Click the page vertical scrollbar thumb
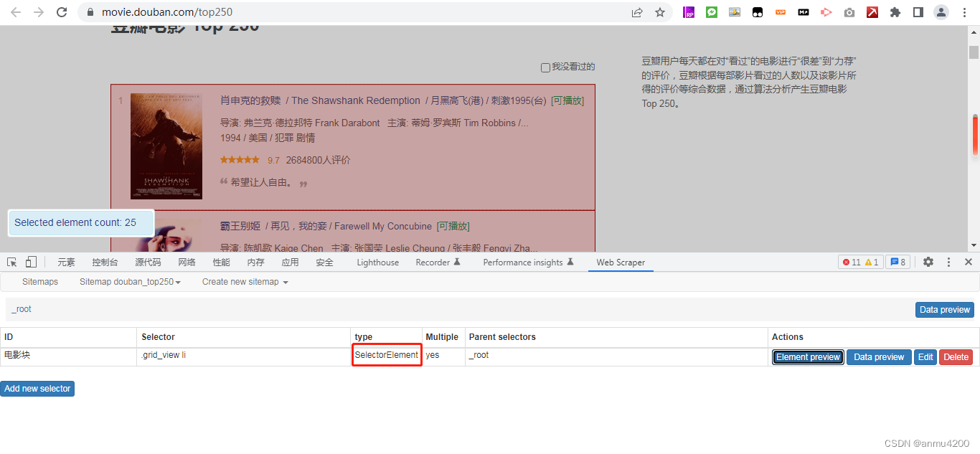 (x=974, y=52)
